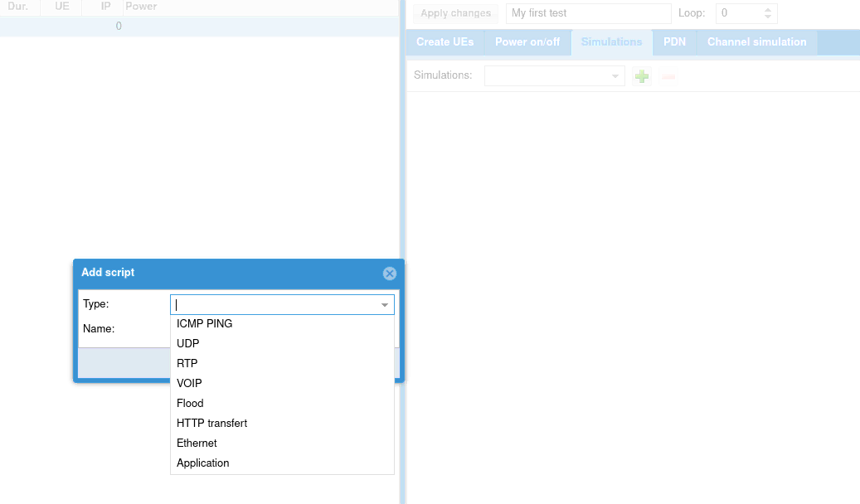Open the Channel simulation tab

[x=756, y=42]
